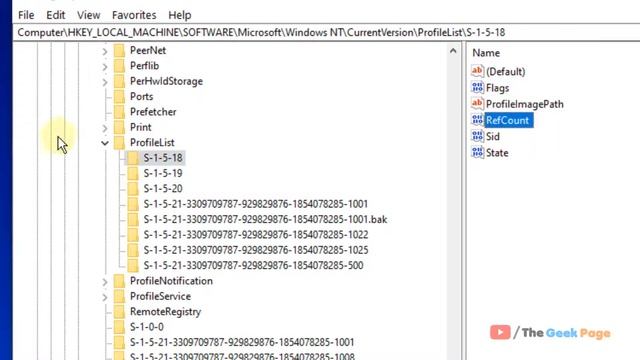This screenshot has height=360, width=640.
Task: Click folder icon of key ending 1025
Action: (x=133, y=250)
